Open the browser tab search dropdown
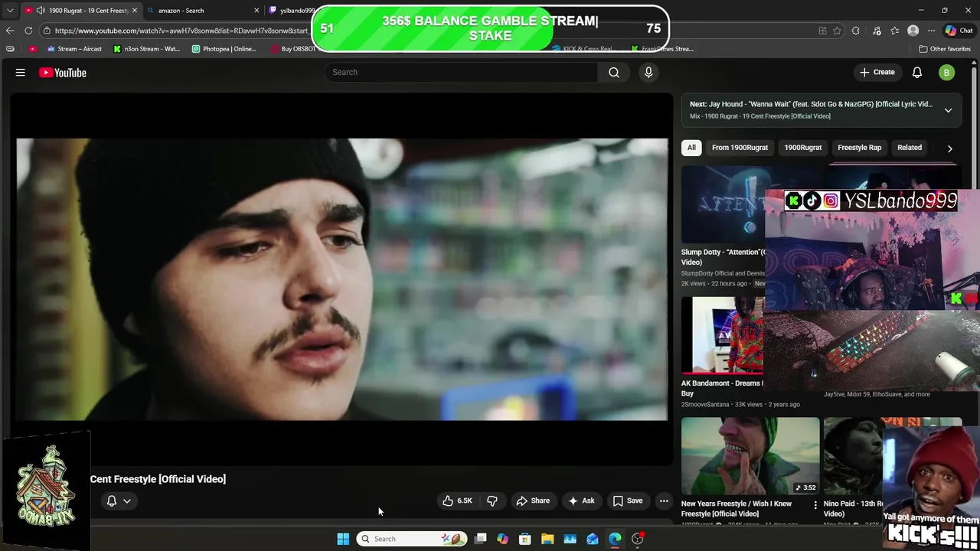 (9, 10)
